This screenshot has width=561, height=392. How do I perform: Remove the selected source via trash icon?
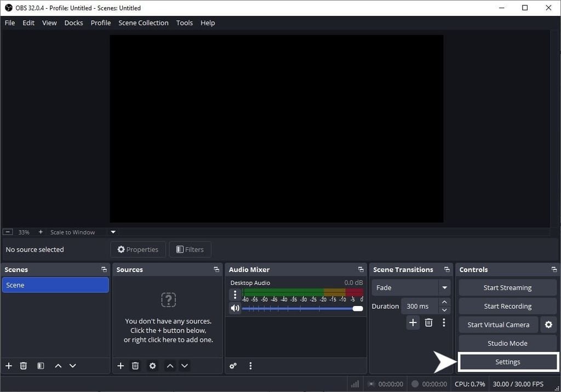[x=135, y=366]
